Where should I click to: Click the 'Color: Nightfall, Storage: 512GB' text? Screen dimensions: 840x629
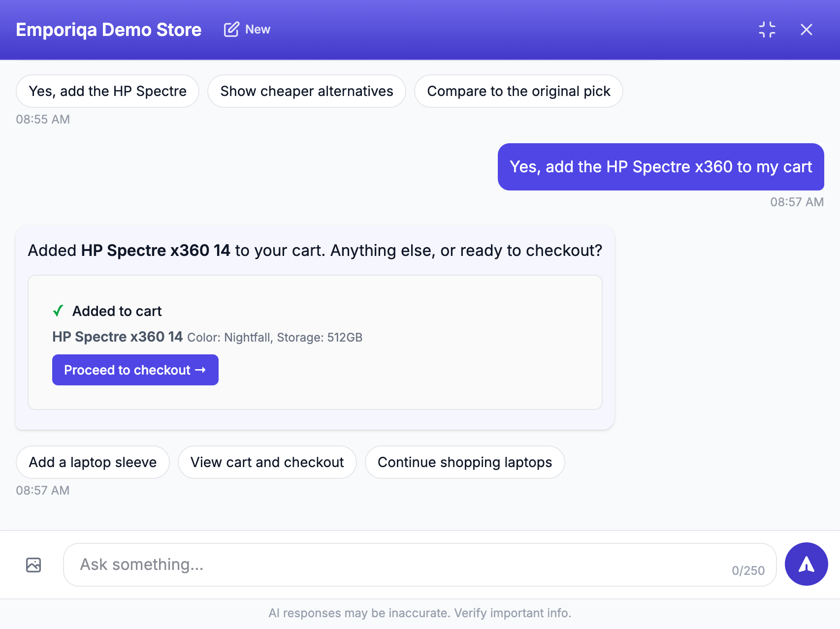point(275,338)
